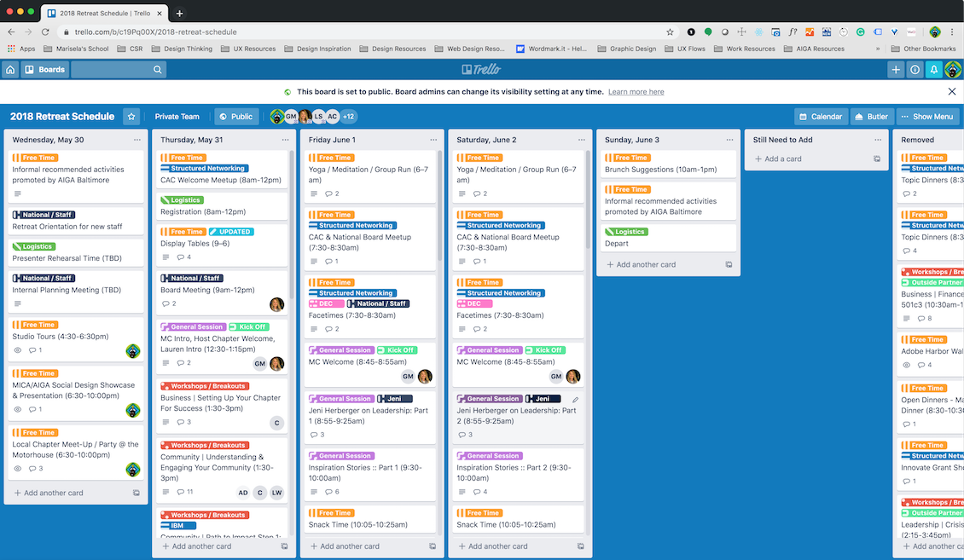
Task: Click the UPDATED label on Display Tables card
Action: pyautogui.click(x=231, y=232)
